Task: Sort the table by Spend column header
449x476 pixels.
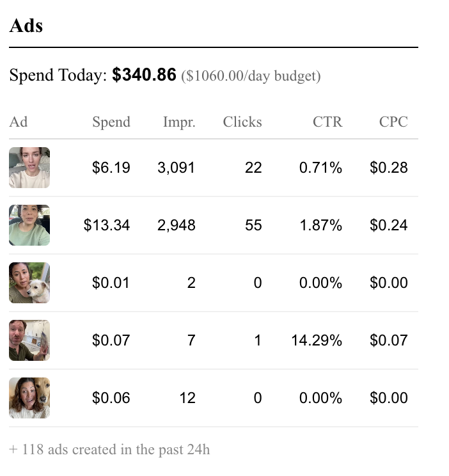Action: 111,122
